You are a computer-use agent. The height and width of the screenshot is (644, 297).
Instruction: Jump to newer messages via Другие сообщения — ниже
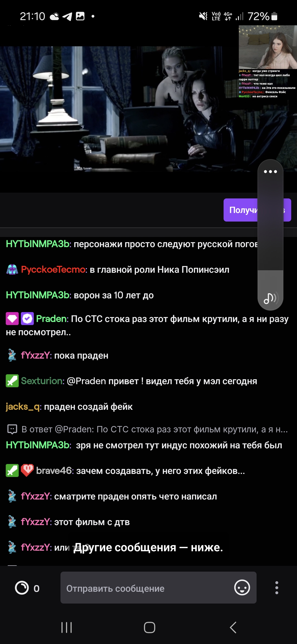pyautogui.click(x=148, y=547)
